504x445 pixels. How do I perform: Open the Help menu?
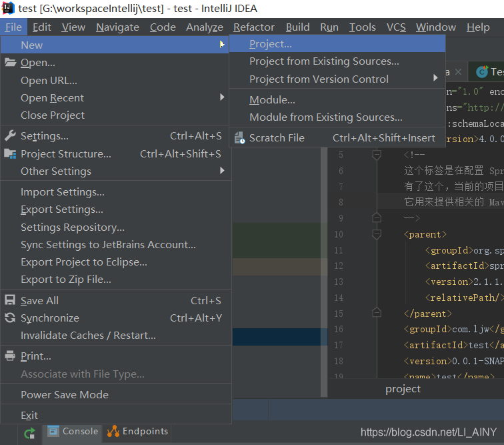coord(478,27)
